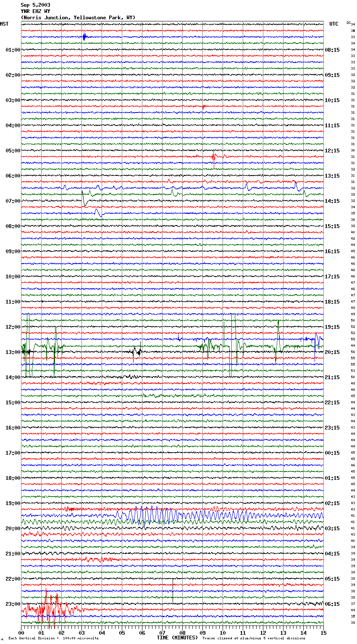Select the '21:00' MST time label
Image resolution: width=357 pixels, height=644 pixels.
coord(13,554)
